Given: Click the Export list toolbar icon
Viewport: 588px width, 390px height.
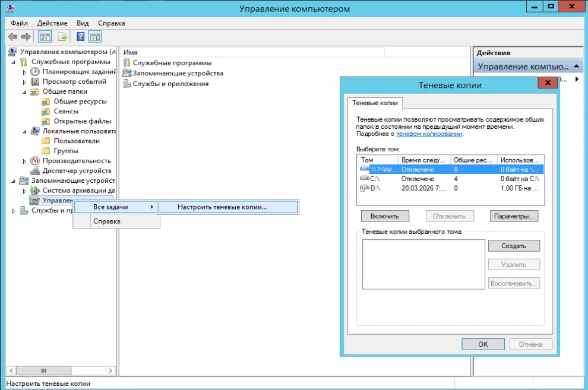Looking at the screenshot, I should coord(62,37).
